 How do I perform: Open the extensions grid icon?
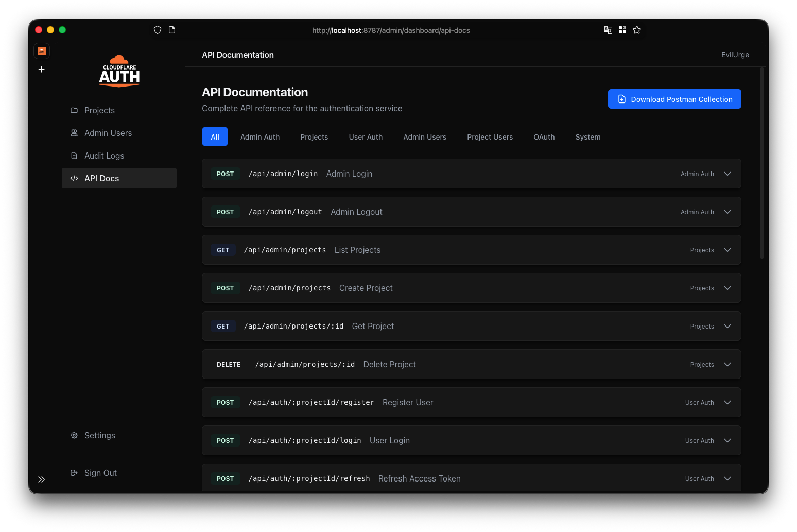click(622, 30)
